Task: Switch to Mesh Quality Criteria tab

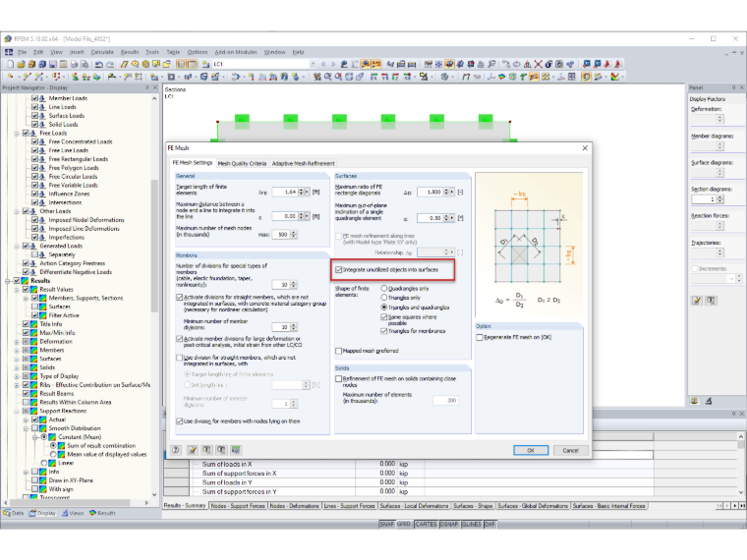Action: coord(242,163)
